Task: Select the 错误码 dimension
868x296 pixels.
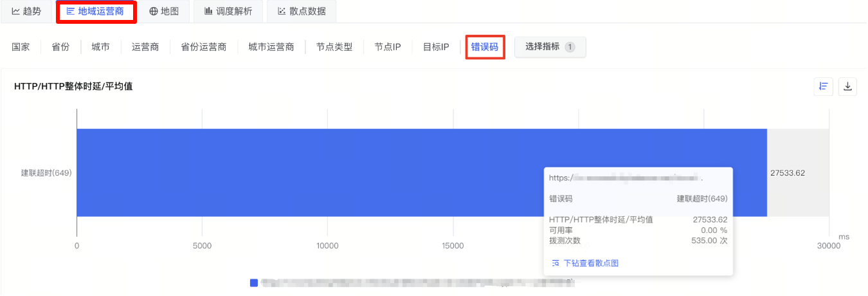Action: click(x=485, y=47)
